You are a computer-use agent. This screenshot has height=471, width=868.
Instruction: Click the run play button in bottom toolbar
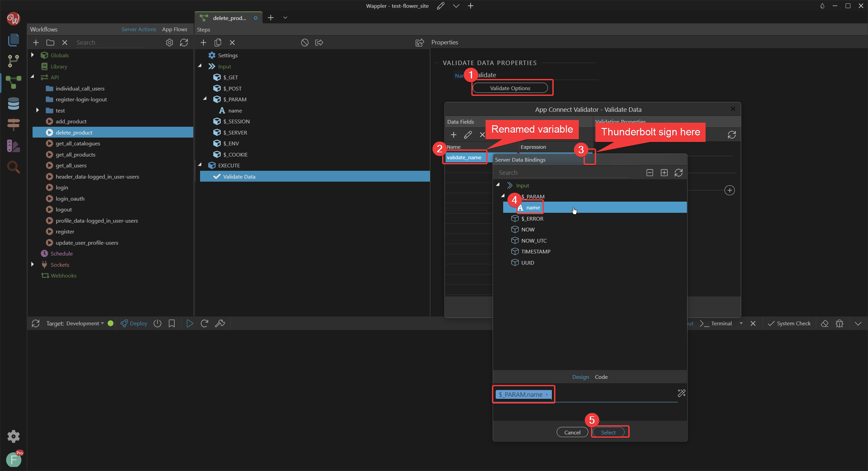tap(190, 324)
